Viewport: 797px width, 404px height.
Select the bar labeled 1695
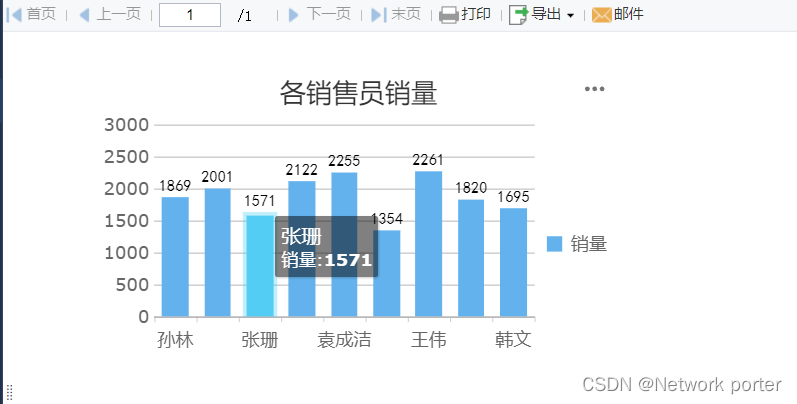pos(513,262)
